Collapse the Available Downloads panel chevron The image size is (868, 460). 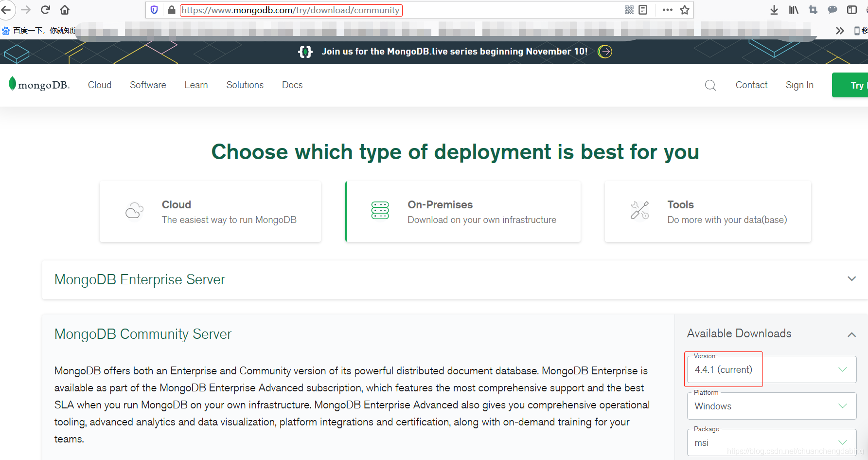(851, 334)
